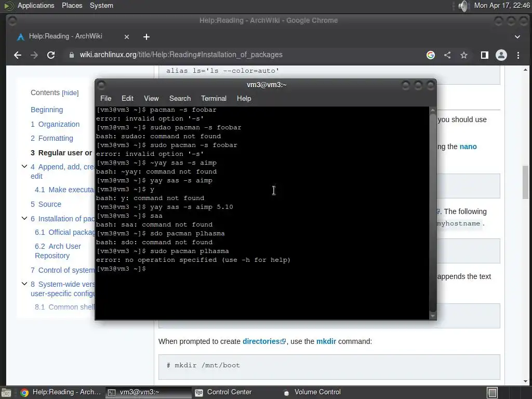Image resolution: width=532 pixels, height=399 pixels.
Task: Click the Google icon in the address bar
Action: click(431, 55)
